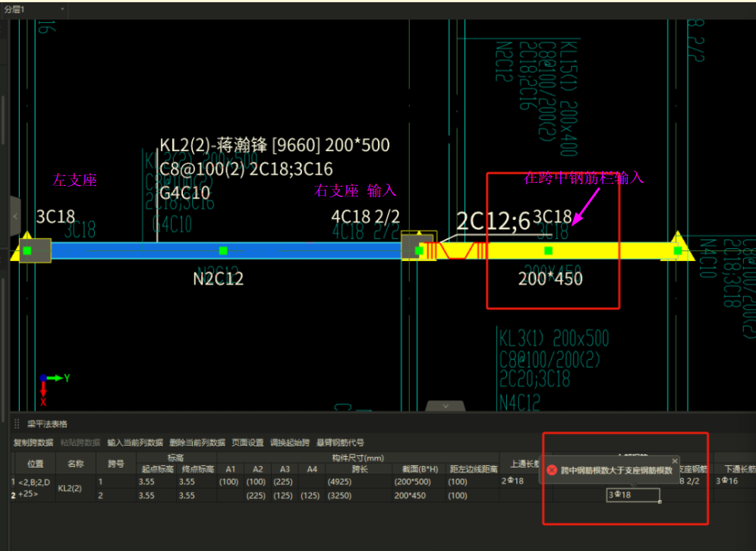Collapse the beam table panel with the chevron
The height and width of the screenshot is (551, 756).
pos(446,406)
